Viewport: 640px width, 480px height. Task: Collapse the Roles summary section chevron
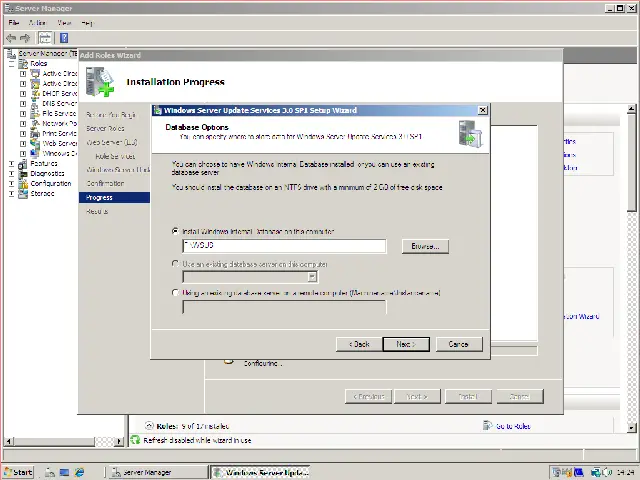point(149,426)
